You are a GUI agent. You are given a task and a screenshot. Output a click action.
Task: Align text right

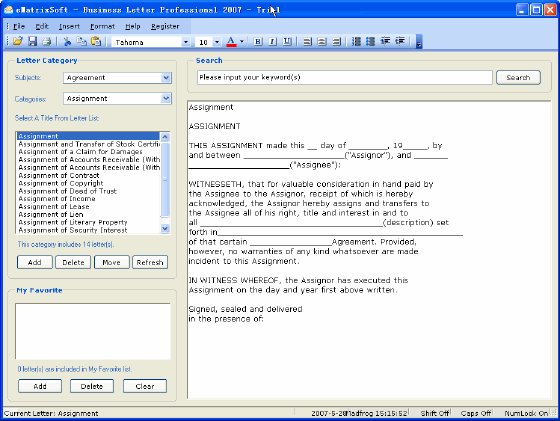click(336, 42)
